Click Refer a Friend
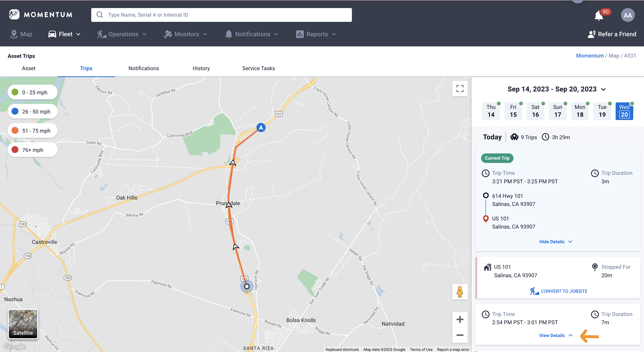This screenshot has width=644, height=352. click(x=612, y=34)
